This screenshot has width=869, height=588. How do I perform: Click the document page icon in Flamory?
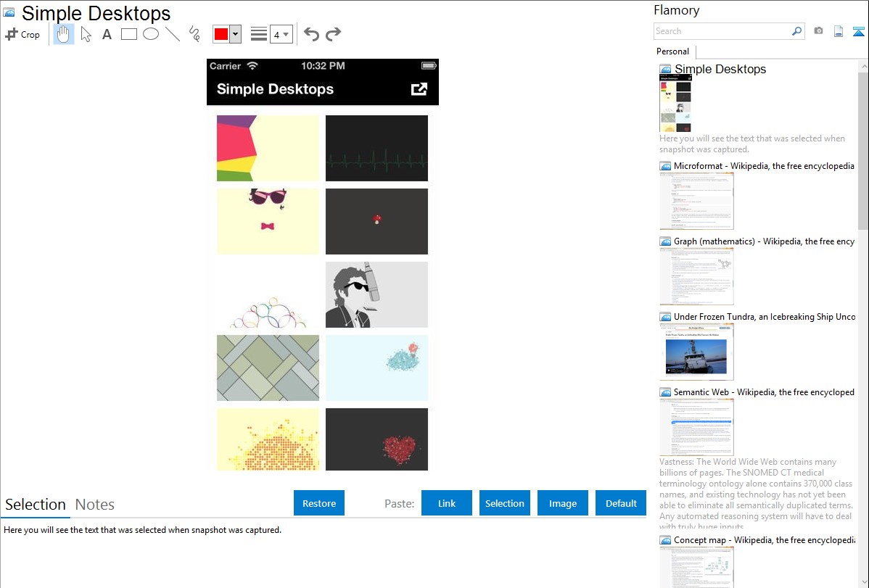point(839,31)
